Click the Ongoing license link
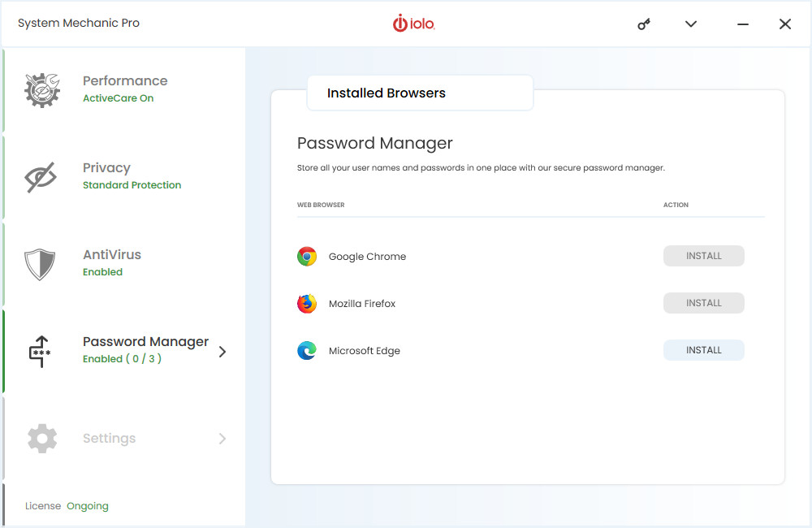This screenshot has height=528, width=812. [x=88, y=506]
